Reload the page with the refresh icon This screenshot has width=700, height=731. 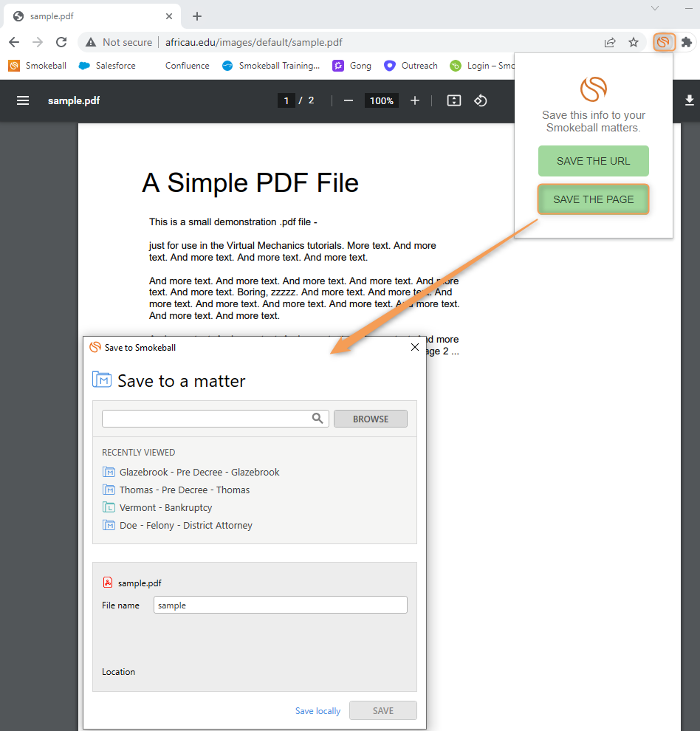pos(61,42)
